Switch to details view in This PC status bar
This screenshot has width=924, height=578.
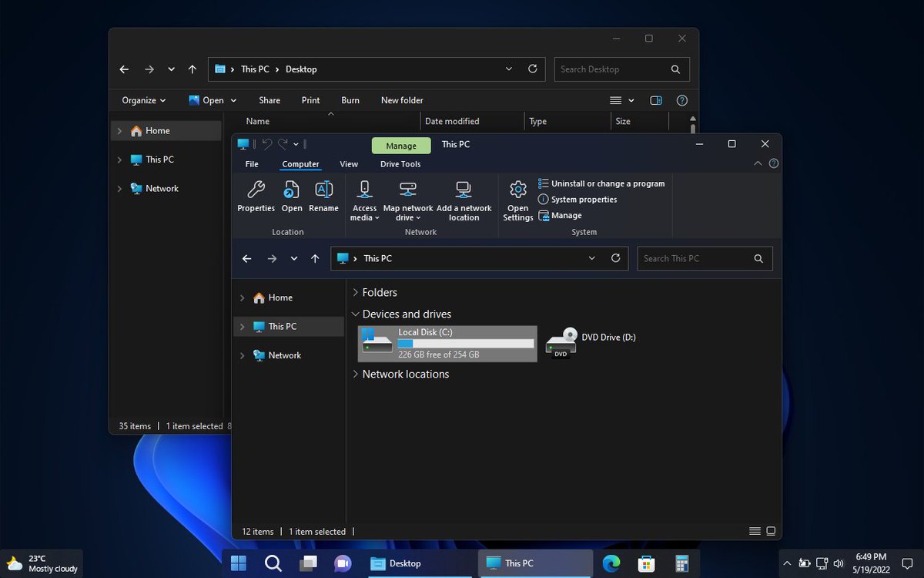point(755,532)
